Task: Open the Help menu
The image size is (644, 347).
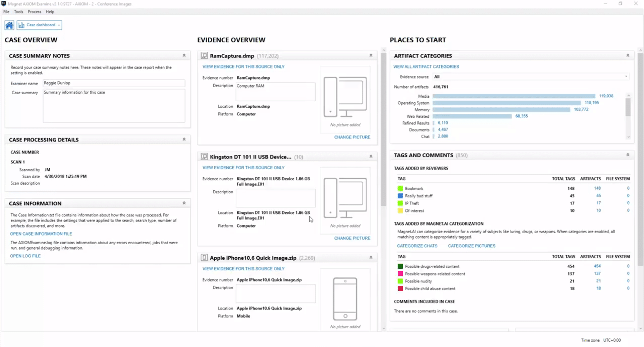Action: 50,12
